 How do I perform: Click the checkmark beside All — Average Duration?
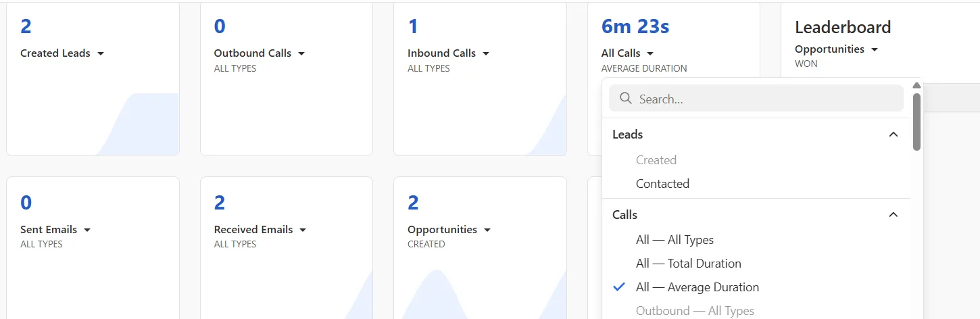click(x=618, y=287)
